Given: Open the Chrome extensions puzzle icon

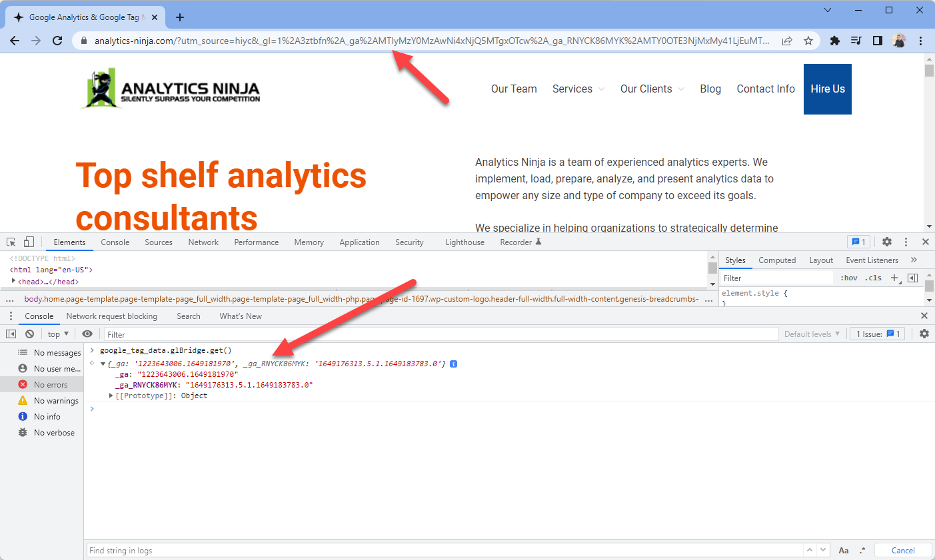Looking at the screenshot, I should click(x=835, y=41).
